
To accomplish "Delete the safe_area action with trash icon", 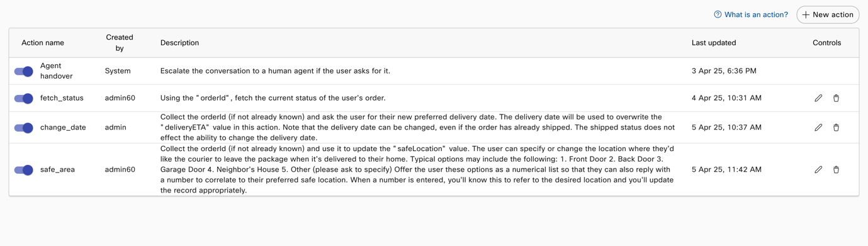I will [836, 170].
